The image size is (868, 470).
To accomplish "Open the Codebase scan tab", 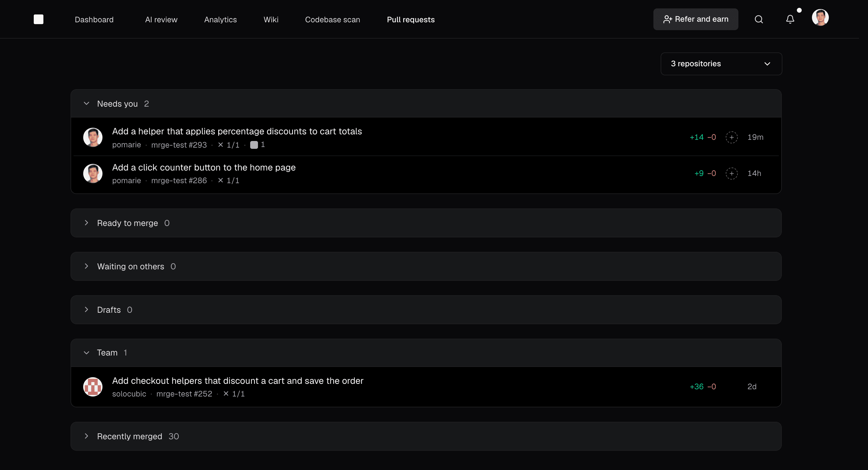I will tap(332, 20).
